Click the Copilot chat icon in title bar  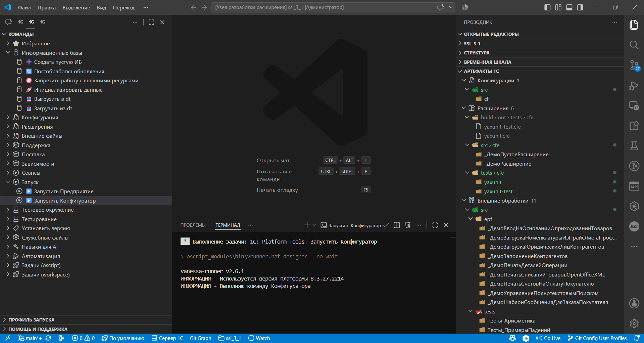441,7
